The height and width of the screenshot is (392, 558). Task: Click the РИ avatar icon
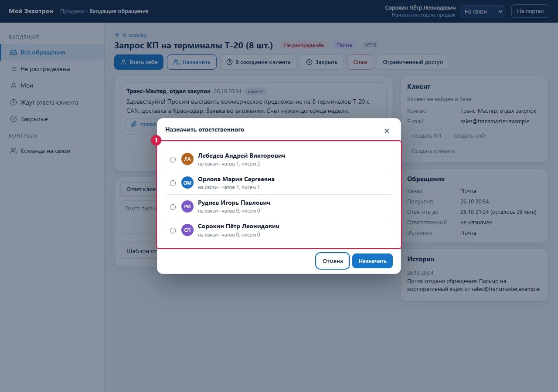pos(187,207)
